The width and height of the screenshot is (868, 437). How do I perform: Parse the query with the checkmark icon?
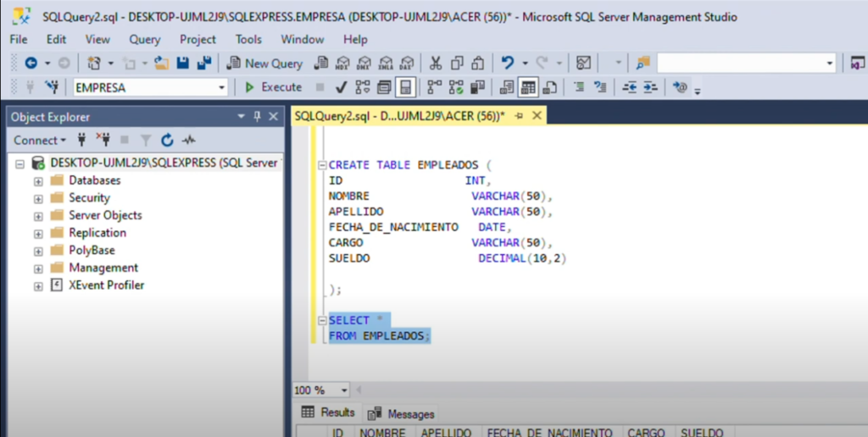(x=341, y=87)
